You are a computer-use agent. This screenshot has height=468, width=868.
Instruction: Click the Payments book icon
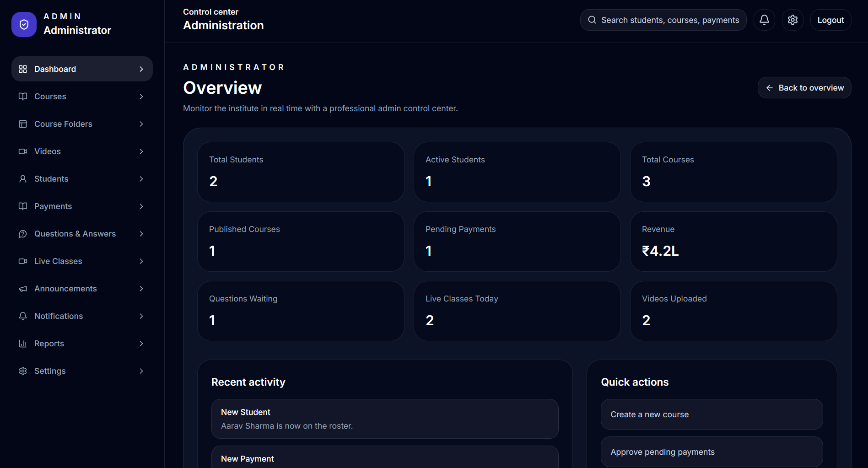tap(23, 206)
